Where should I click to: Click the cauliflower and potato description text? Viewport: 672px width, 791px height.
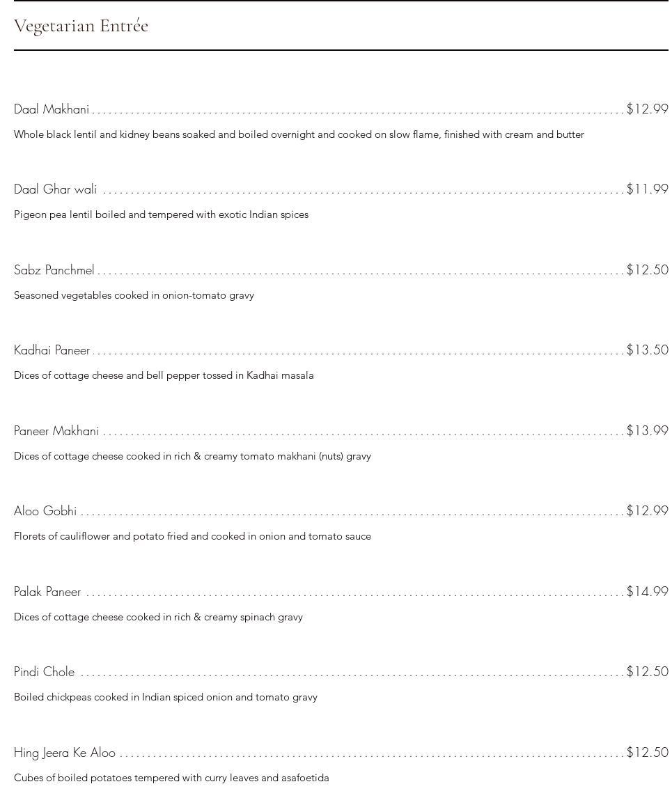click(x=192, y=536)
